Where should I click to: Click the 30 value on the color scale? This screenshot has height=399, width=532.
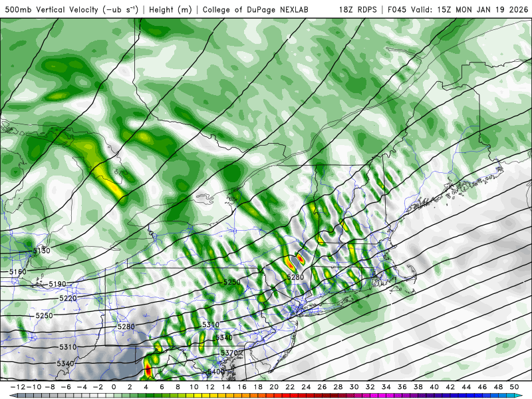click(354, 387)
